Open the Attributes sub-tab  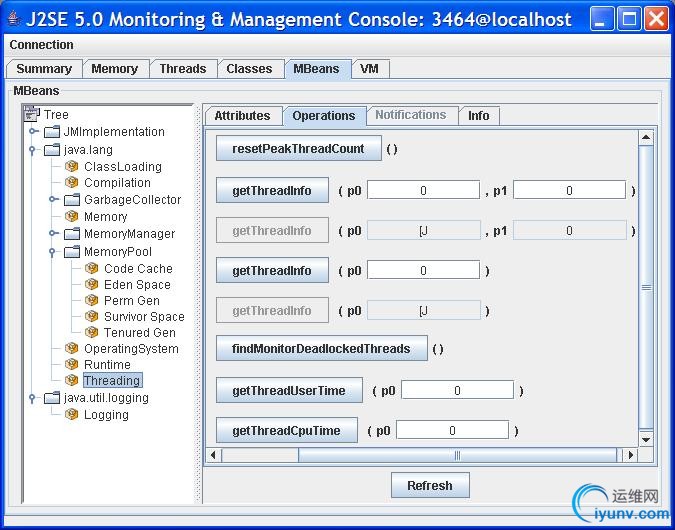point(242,116)
